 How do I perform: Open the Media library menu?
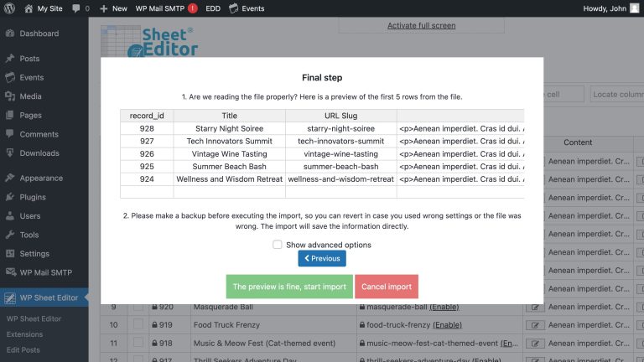point(30,96)
